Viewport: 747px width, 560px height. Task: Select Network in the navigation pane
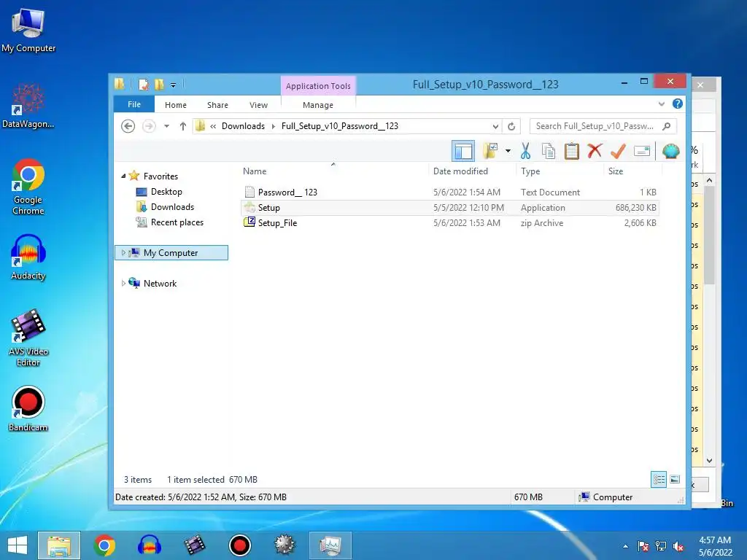(x=160, y=284)
